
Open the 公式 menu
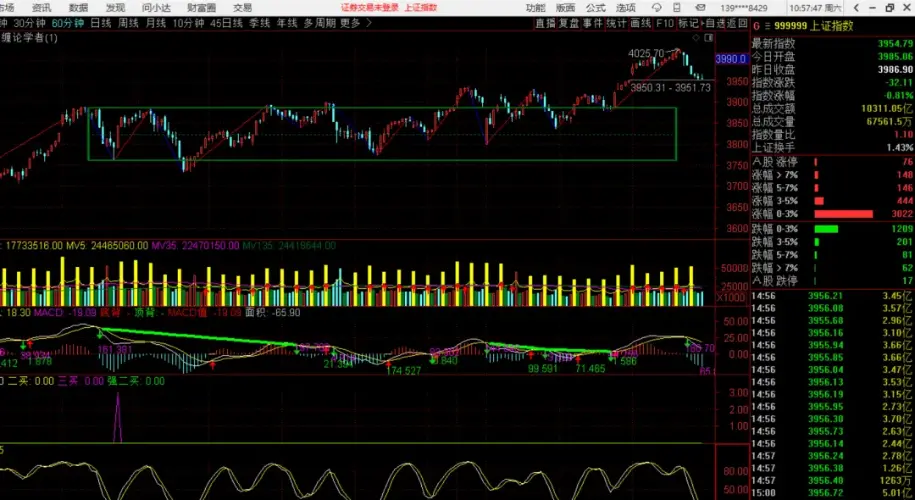tap(596, 8)
